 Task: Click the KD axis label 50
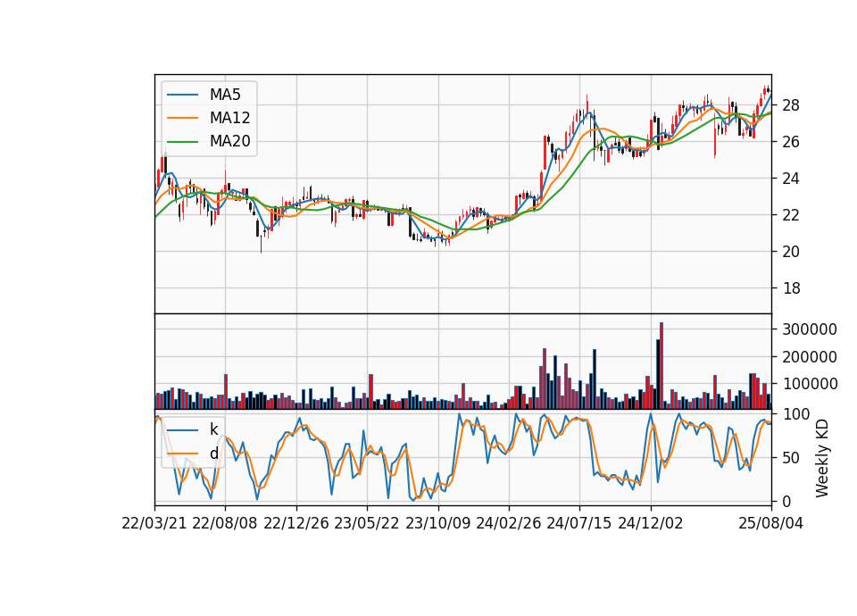tap(791, 457)
